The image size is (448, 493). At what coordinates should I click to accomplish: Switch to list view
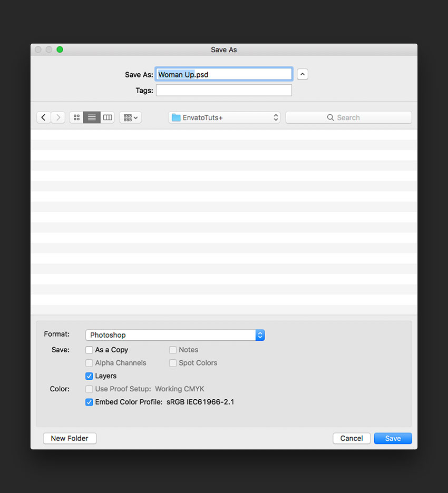tap(92, 117)
